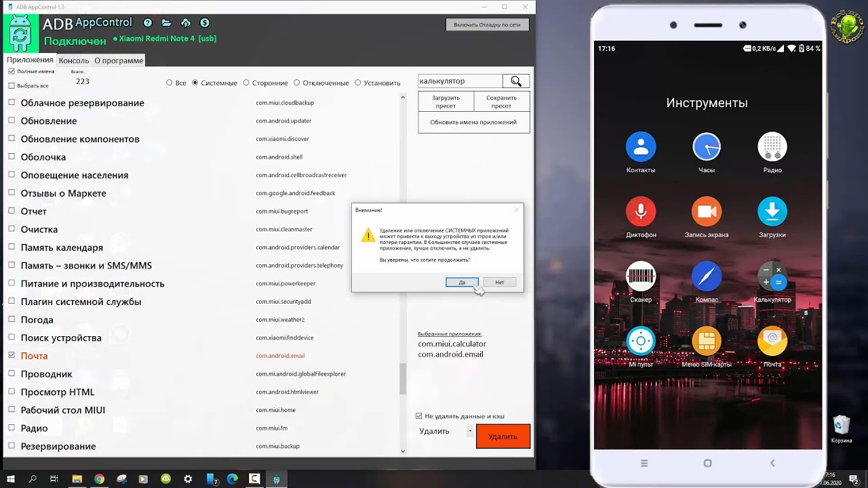868x488 pixels.
Task: Click Нет in the warning dialog
Action: click(x=500, y=282)
